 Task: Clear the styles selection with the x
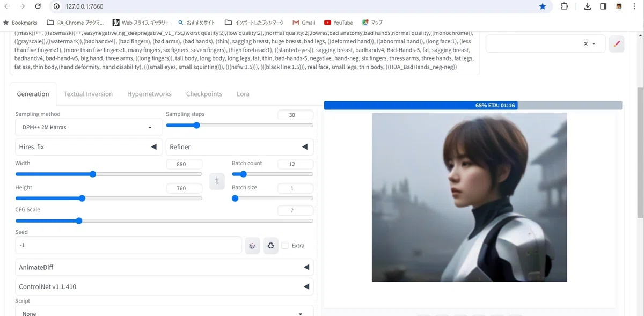586,44
